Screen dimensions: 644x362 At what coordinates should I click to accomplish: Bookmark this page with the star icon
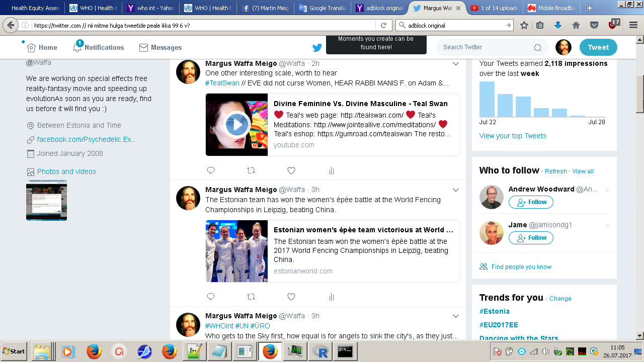[x=524, y=25]
